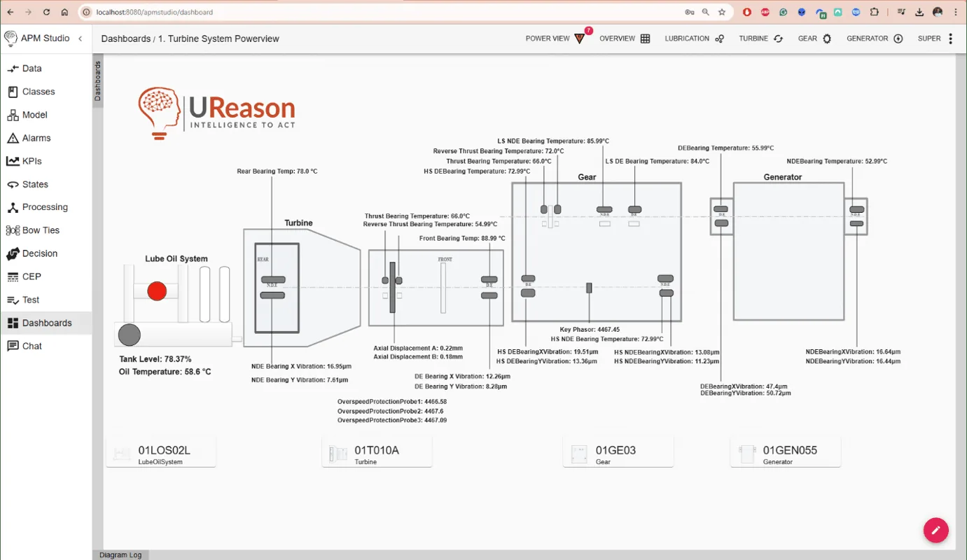Screen dimensions: 967x560
Task: Go to Model in the sidebar
Action: pyautogui.click(x=46, y=115)
